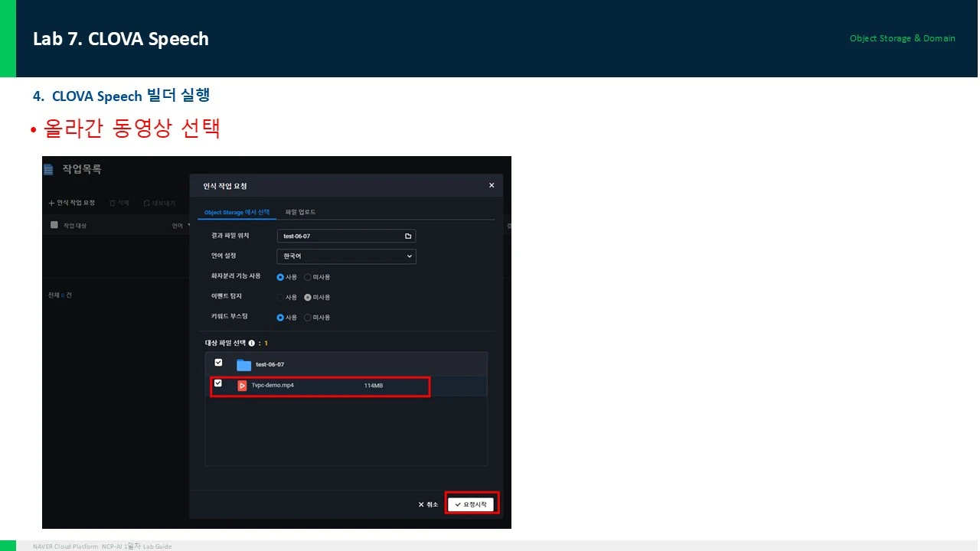The height and width of the screenshot is (551, 980).
Task: Click the info icon beside 대상 파일 선택
Action: pos(251,344)
